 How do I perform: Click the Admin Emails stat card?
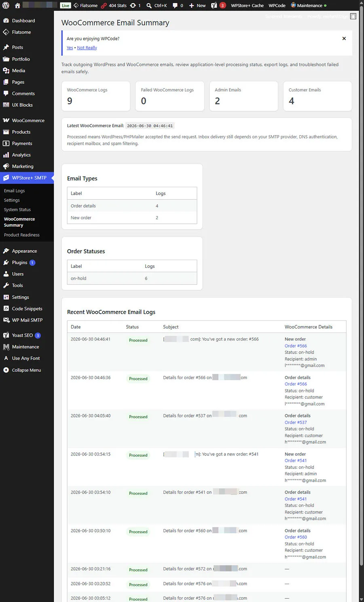point(244,96)
